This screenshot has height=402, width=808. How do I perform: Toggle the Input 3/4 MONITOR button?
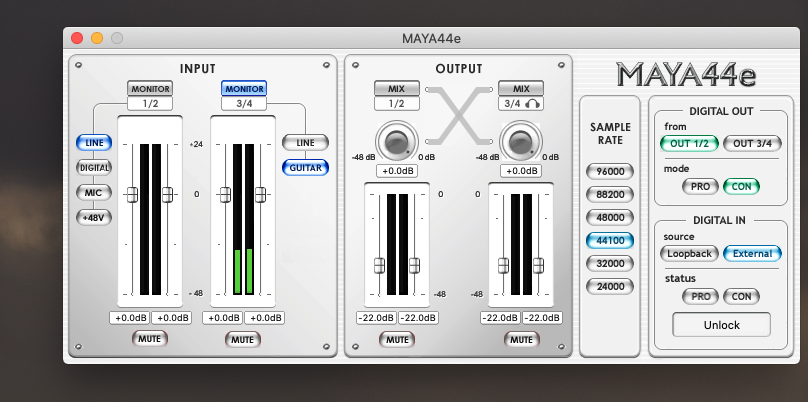[244, 89]
